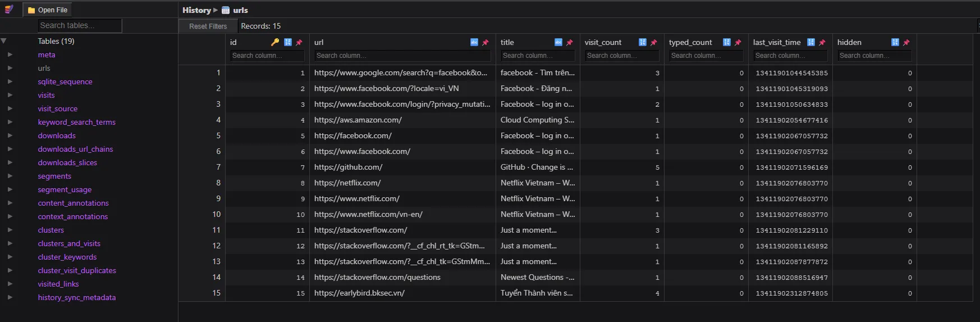The image size is (980, 322).
Task: Expand the downloads table arrow
Action: click(10, 135)
